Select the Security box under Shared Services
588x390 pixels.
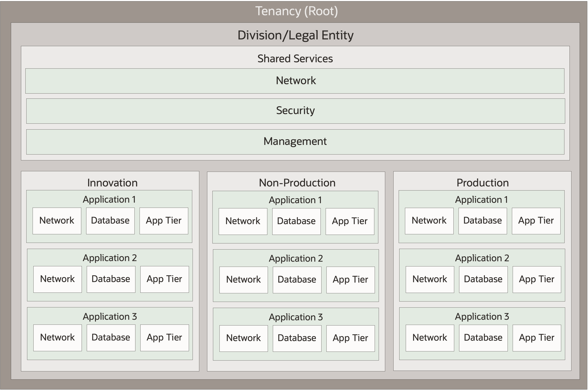coord(296,111)
